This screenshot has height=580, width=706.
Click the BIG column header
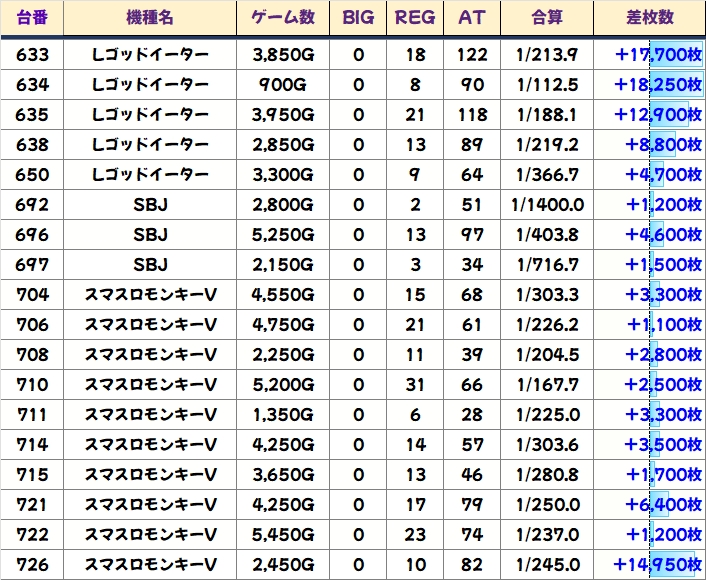tap(358, 18)
